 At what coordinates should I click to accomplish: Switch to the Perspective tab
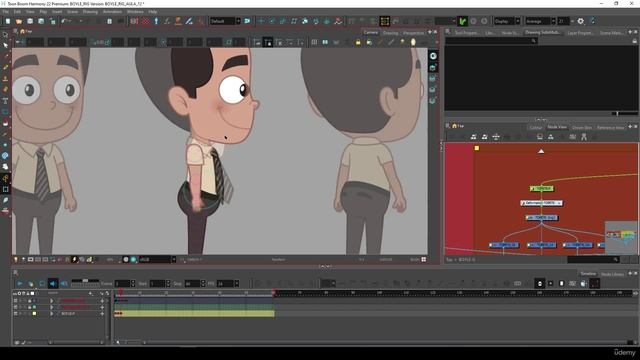coord(413,33)
